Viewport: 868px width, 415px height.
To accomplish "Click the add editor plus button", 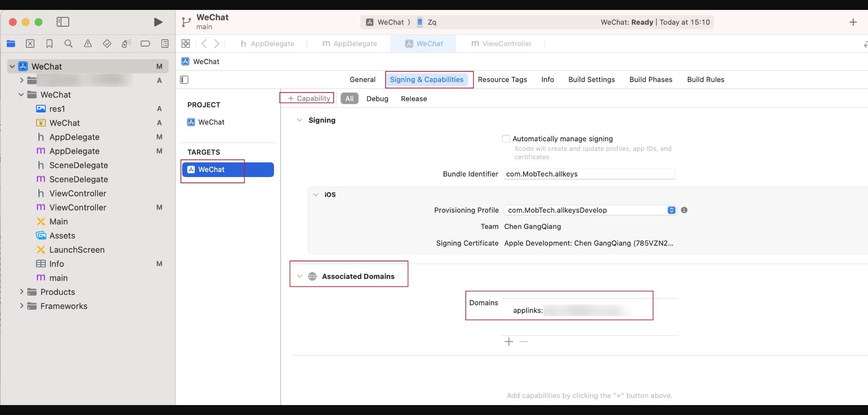I will pyautogui.click(x=853, y=22).
